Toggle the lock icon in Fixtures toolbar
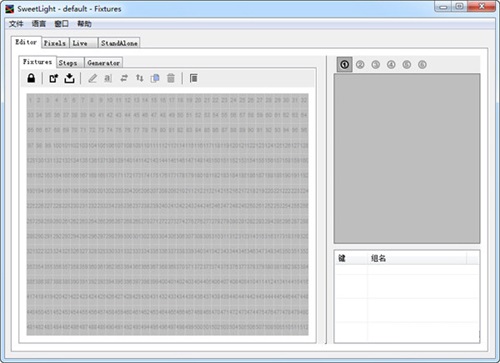The height and width of the screenshot is (363, 500). click(31, 78)
